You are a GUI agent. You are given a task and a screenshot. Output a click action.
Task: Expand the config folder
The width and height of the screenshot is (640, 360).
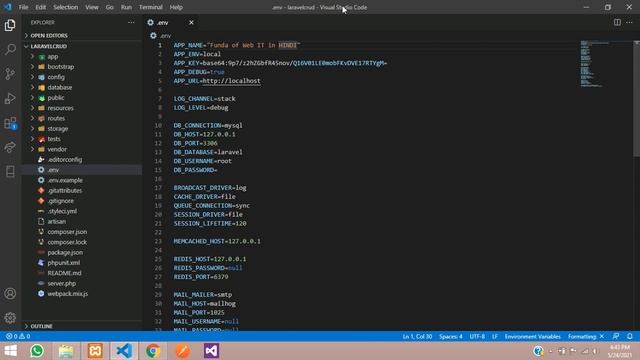[x=82, y=77]
